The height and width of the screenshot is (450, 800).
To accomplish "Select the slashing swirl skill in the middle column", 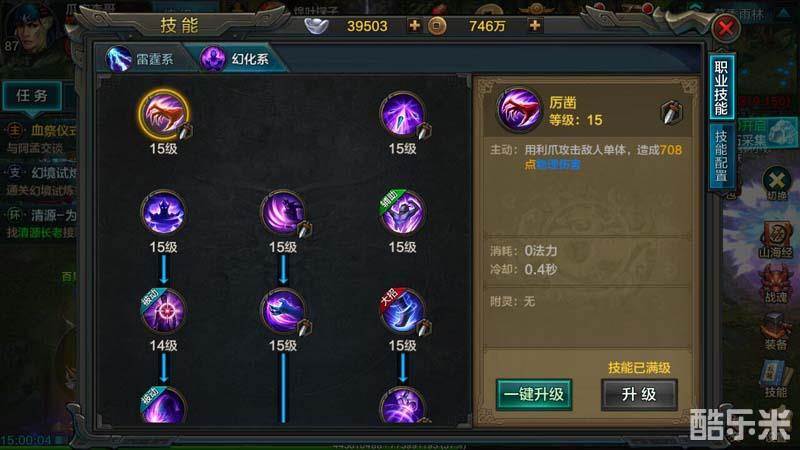I will coord(283,212).
